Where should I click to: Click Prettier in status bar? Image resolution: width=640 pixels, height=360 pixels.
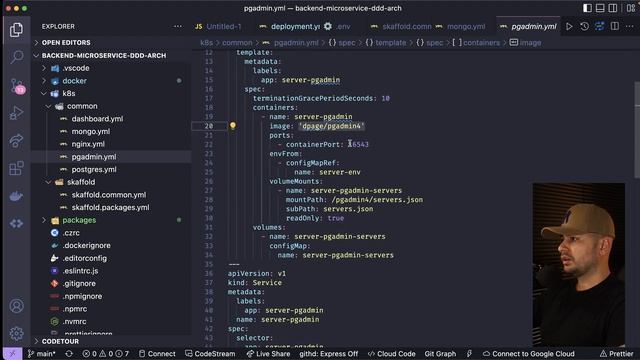point(617,354)
